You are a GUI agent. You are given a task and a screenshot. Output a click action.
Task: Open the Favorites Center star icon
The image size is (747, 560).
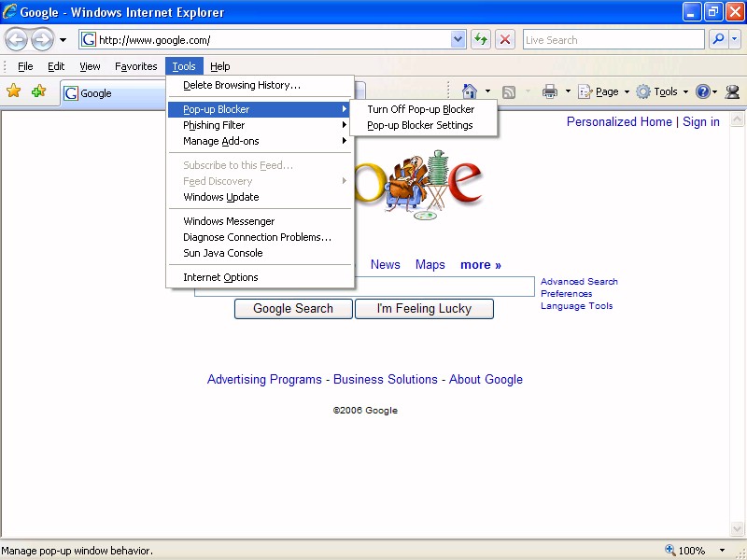[x=14, y=91]
